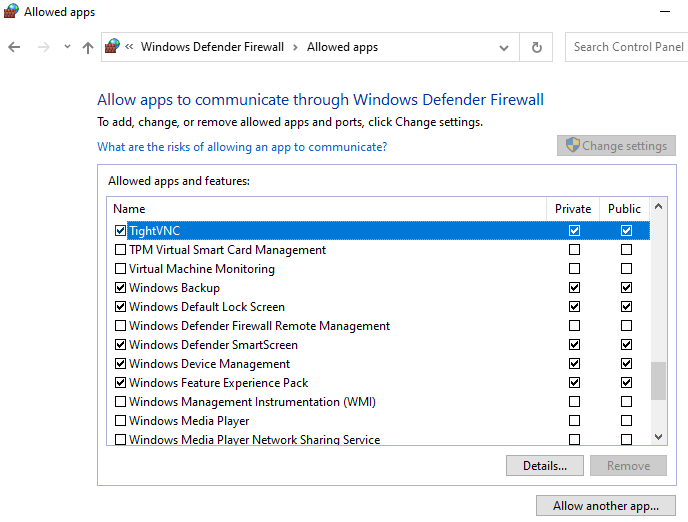Click the Allowed apps title bar icon
The width and height of the screenshot is (688, 522).
pos(11,11)
